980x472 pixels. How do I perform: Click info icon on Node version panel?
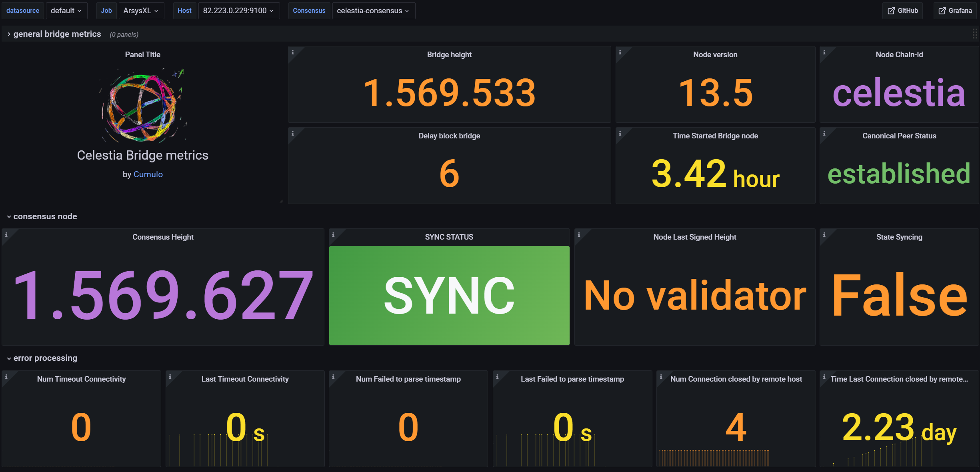620,52
